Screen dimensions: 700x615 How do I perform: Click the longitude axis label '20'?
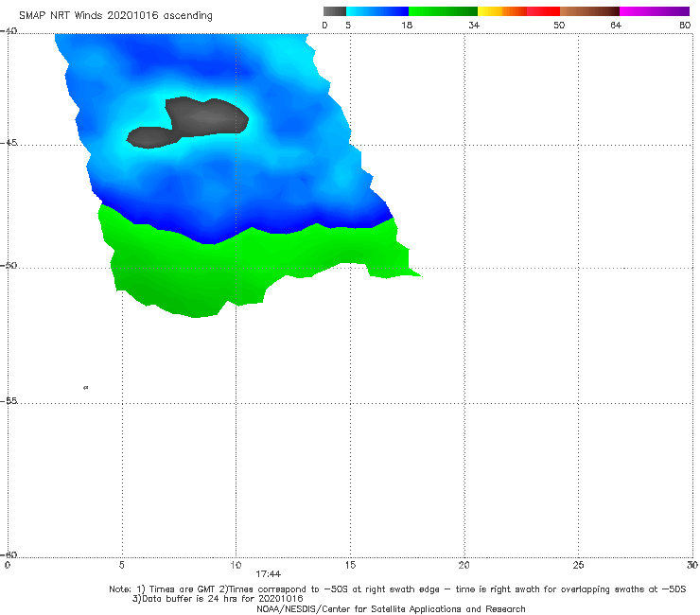(464, 565)
